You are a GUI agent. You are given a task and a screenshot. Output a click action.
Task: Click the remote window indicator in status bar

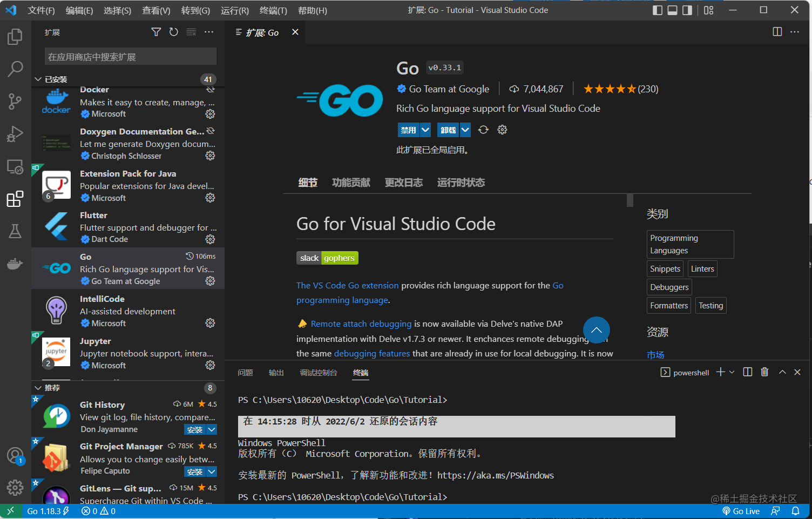coord(11,511)
